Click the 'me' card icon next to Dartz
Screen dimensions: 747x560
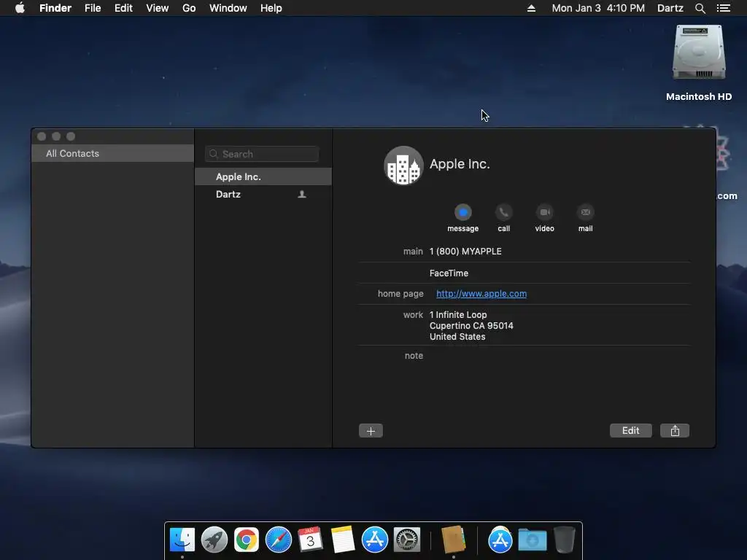click(x=301, y=194)
